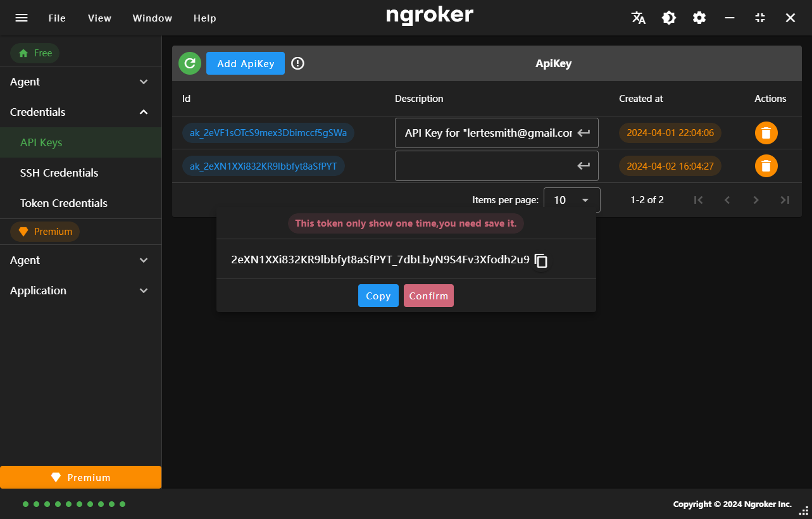Select API Keys in the sidebar
Image resolution: width=812 pixels, height=519 pixels.
pos(81,142)
